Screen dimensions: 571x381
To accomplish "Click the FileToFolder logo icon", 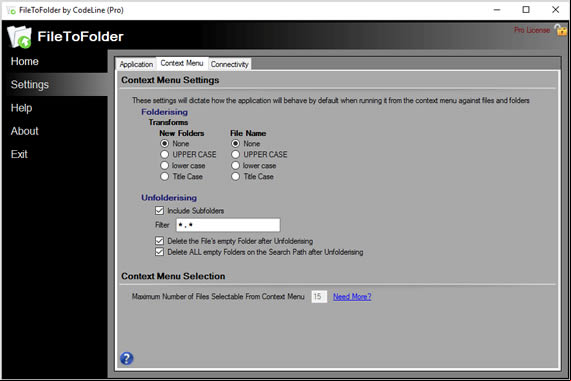I will [19, 37].
